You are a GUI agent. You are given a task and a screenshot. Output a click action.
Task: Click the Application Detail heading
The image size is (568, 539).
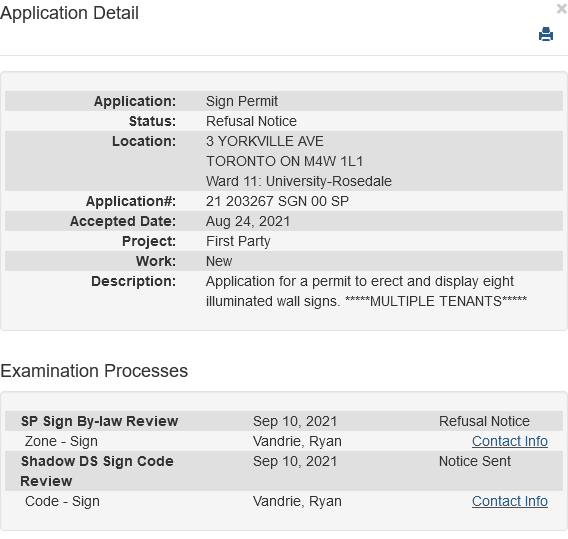pyautogui.click(x=69, y=13)
